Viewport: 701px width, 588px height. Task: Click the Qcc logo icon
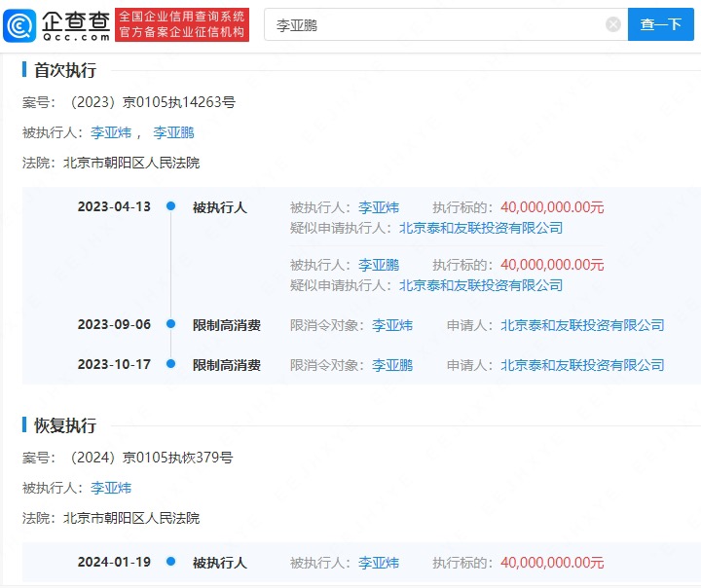pos(19,25)
